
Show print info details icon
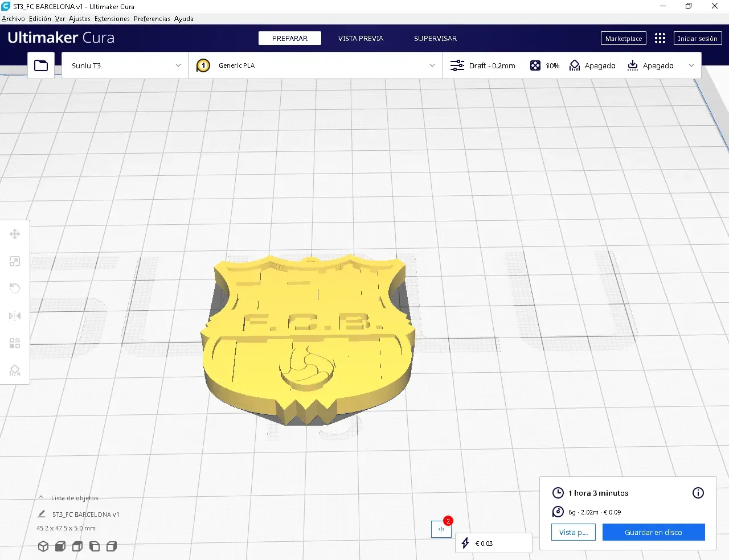tap(698, 493)
